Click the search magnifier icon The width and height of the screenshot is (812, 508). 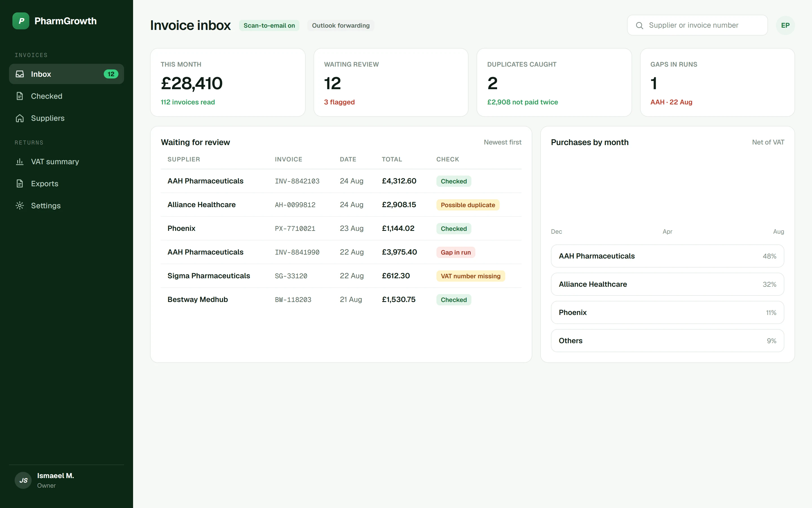639,25
